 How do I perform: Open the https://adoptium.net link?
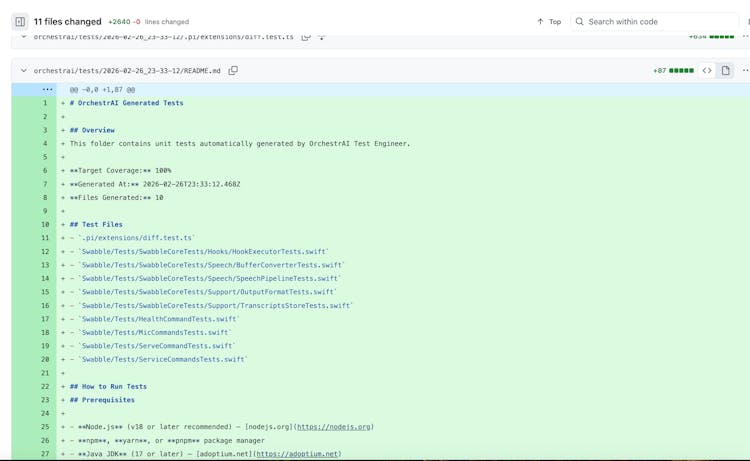pos(297,454)
